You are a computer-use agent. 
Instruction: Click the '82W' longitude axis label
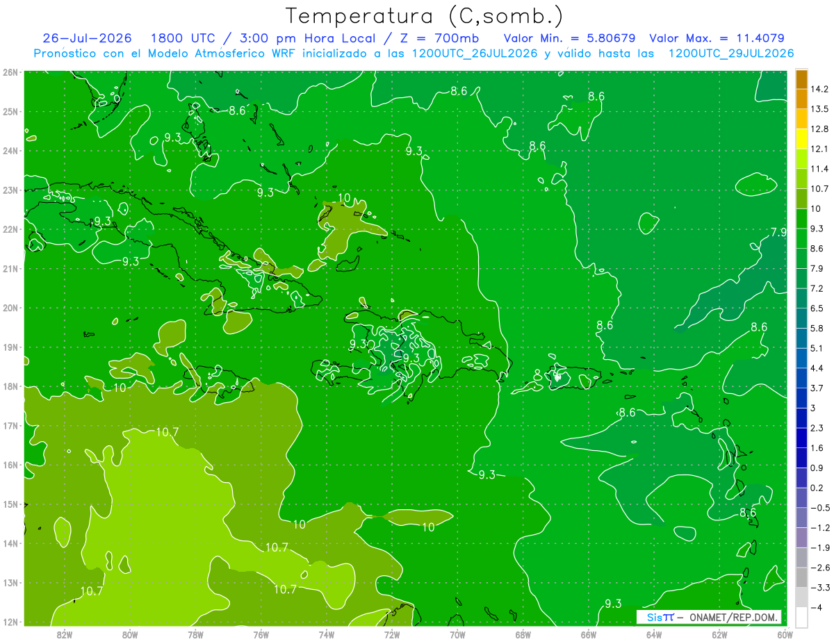65,634
